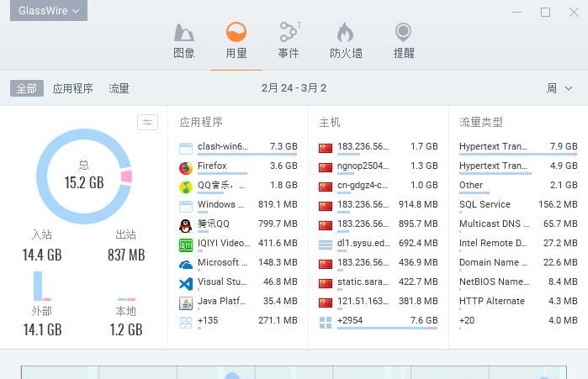Select host static.sara... 422.7 MB
Image resolution: width=588 pixels, height=379 pixels.
tap(379, 283)
